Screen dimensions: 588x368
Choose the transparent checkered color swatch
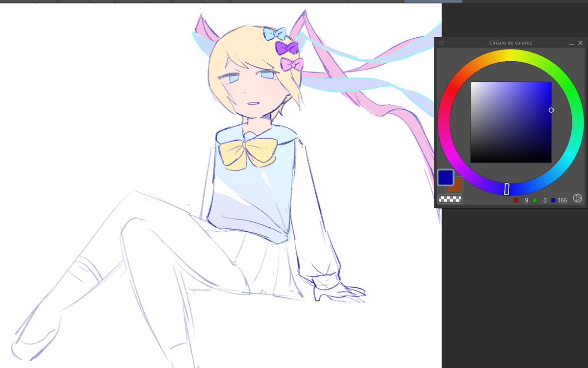click(x=450, y=199)
